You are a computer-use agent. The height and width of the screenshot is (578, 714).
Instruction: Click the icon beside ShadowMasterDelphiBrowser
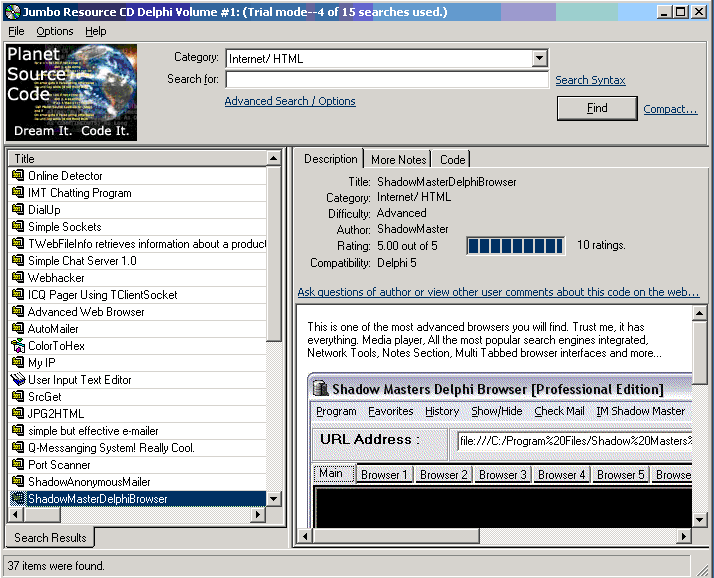(x=18, y=498)
